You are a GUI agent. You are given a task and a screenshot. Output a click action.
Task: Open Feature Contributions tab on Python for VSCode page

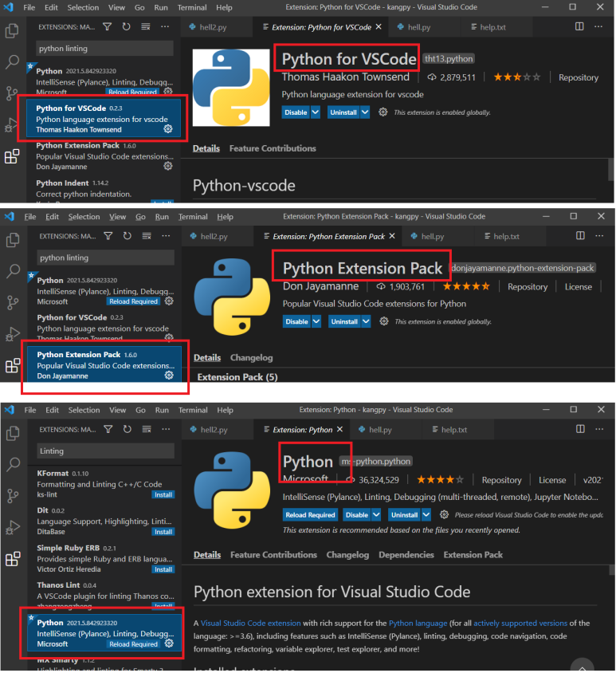click(273, 148)
